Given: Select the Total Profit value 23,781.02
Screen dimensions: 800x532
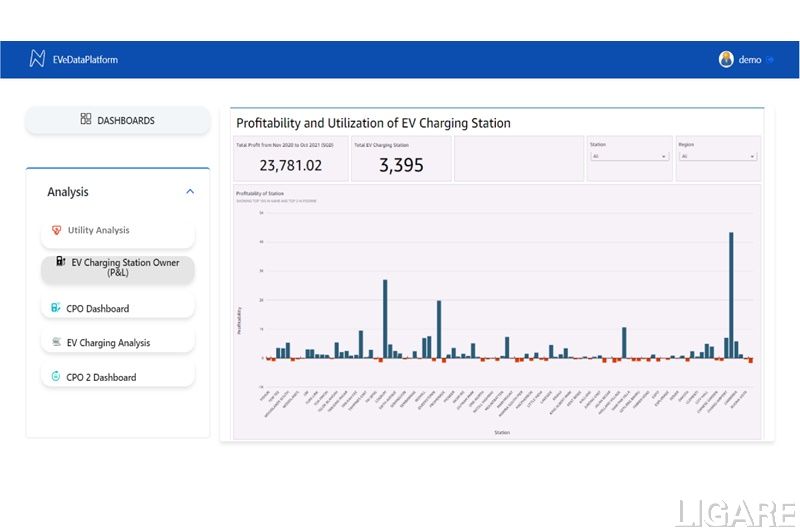Looking at the screenshot, I should 291,166.
